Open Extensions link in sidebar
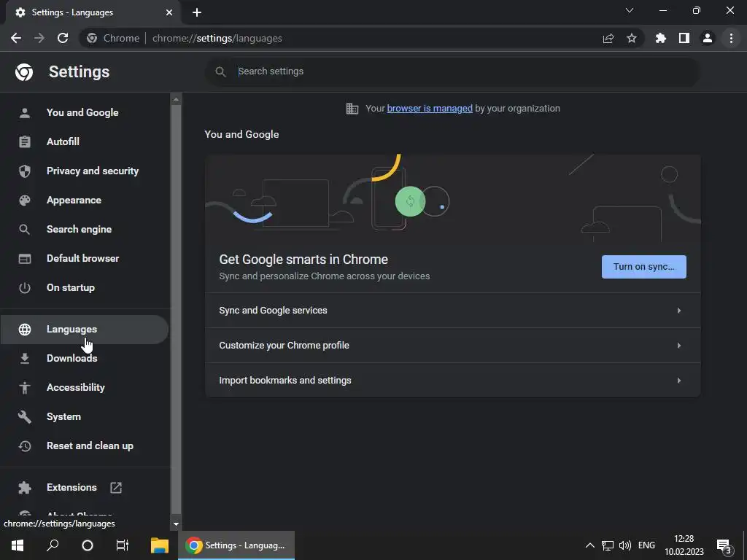 pos(71,487)
